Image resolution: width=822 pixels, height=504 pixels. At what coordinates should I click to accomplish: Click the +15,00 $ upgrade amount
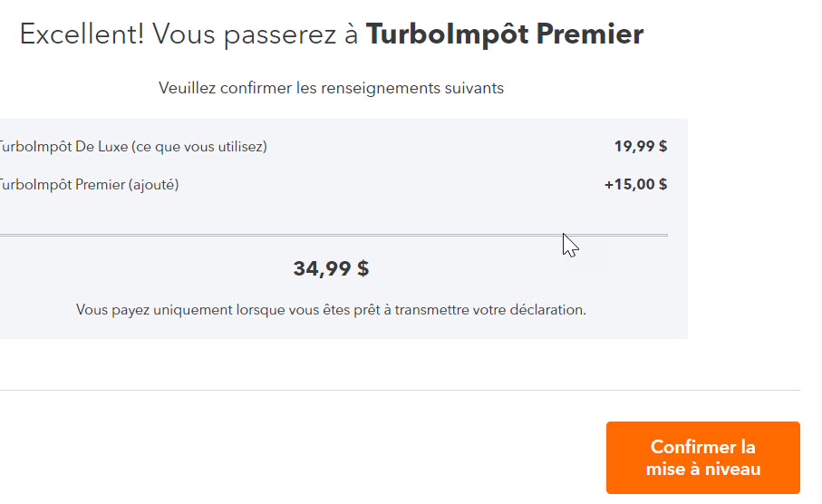click(x=636, y=185)
